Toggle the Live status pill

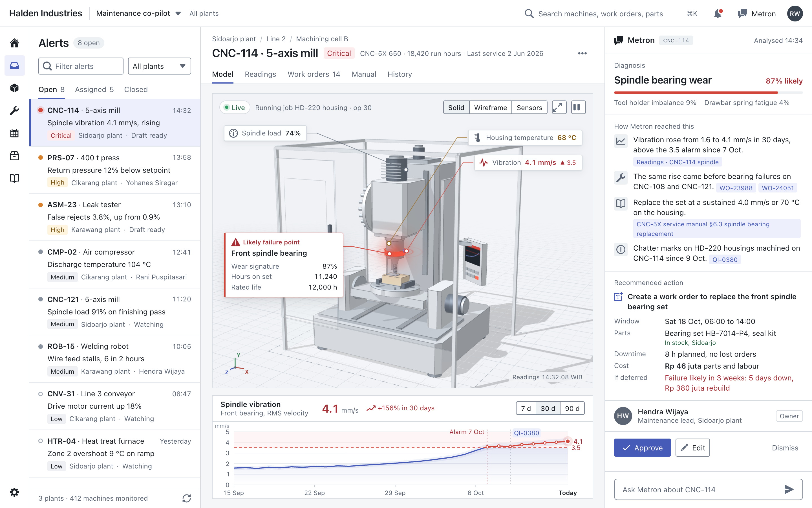pos(235,108)
